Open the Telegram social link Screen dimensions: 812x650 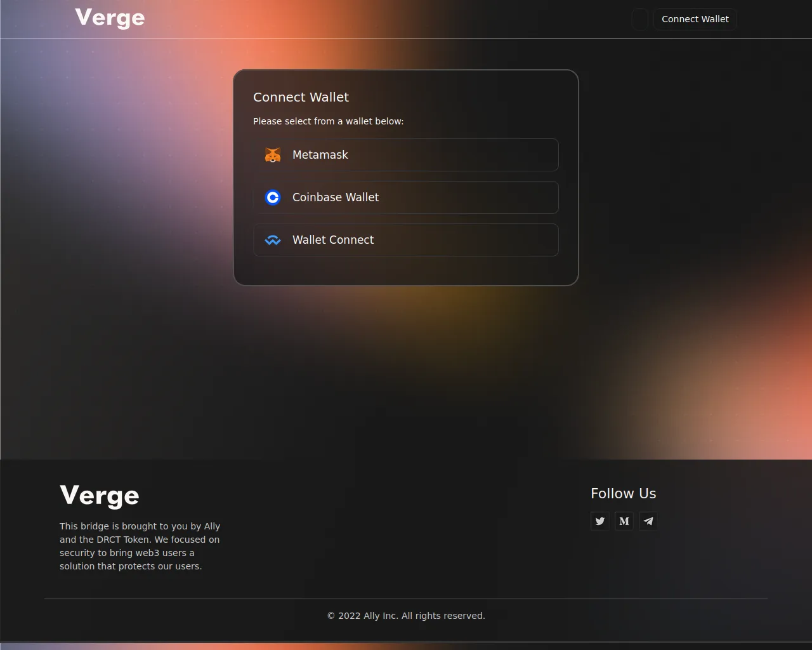tap(648, 521)
